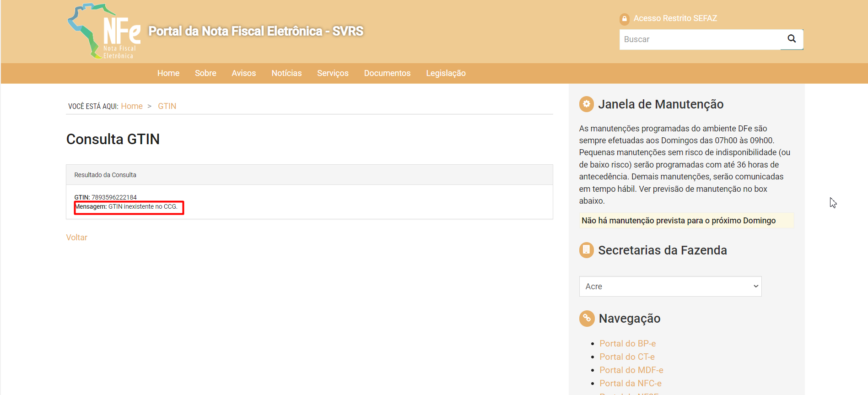Open the Sobre menu item
This screenshot has height=395, width=868.
coord(205,73)
